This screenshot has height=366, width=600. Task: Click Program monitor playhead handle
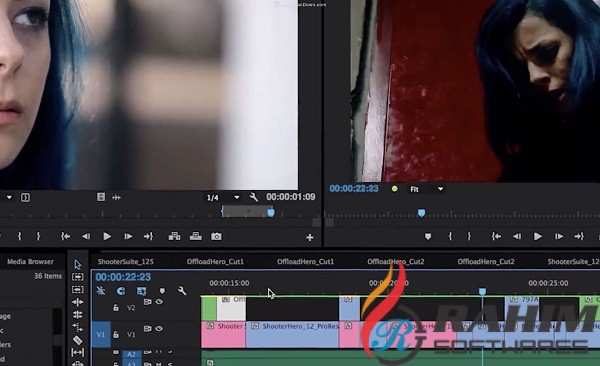click(421, 212)
